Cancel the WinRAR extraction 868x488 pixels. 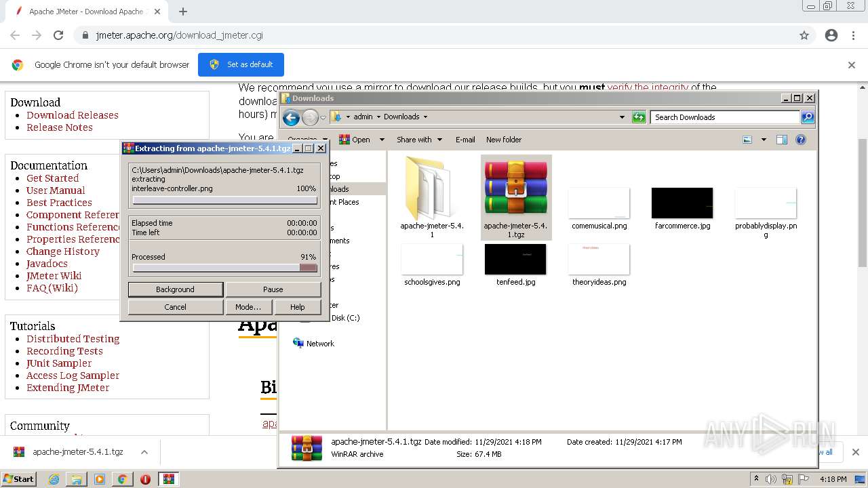(x=175, y=307)
